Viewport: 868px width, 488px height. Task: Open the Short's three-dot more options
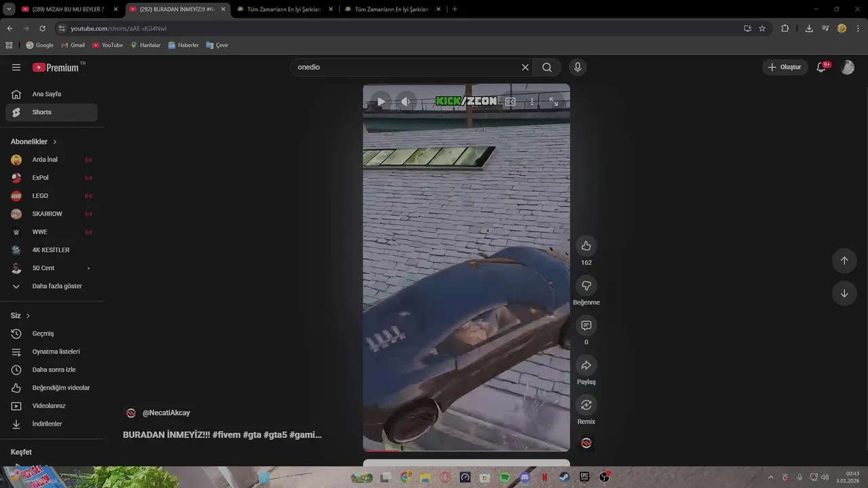click(x=532, y=102)
